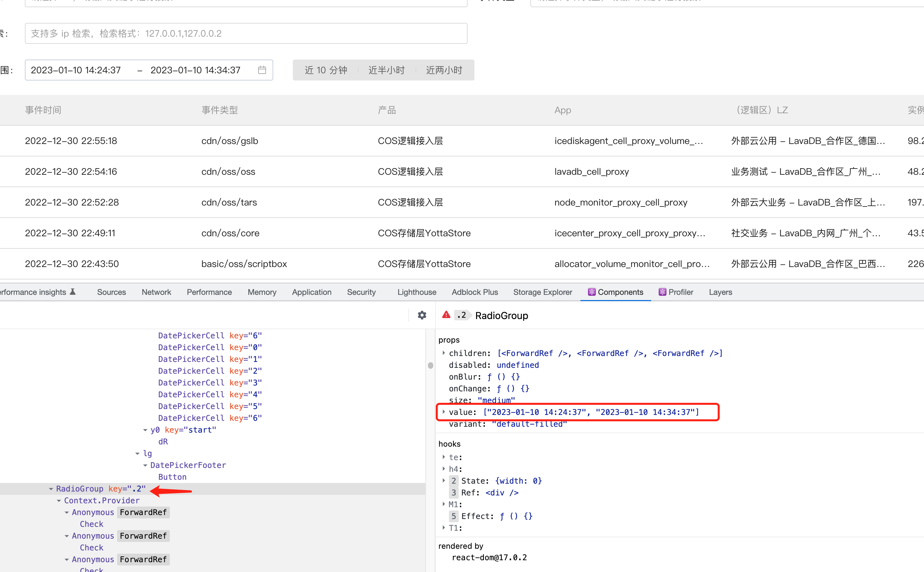
Task: Click the React atom icon on the Components tab
Action: pyautogui.click(x=592, y=292)
